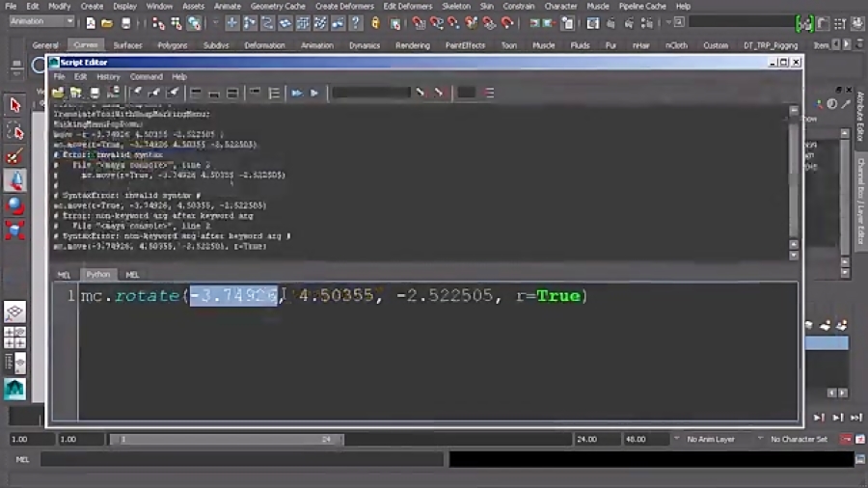Screen dimensions: 868x488
Task: Click the New Scene icon
Action: 91,23
